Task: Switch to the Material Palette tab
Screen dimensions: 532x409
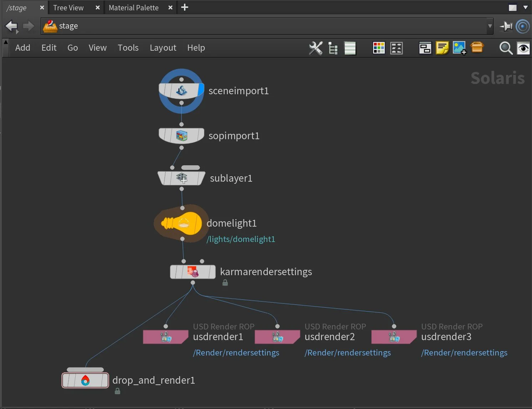Action: point(134,8)
